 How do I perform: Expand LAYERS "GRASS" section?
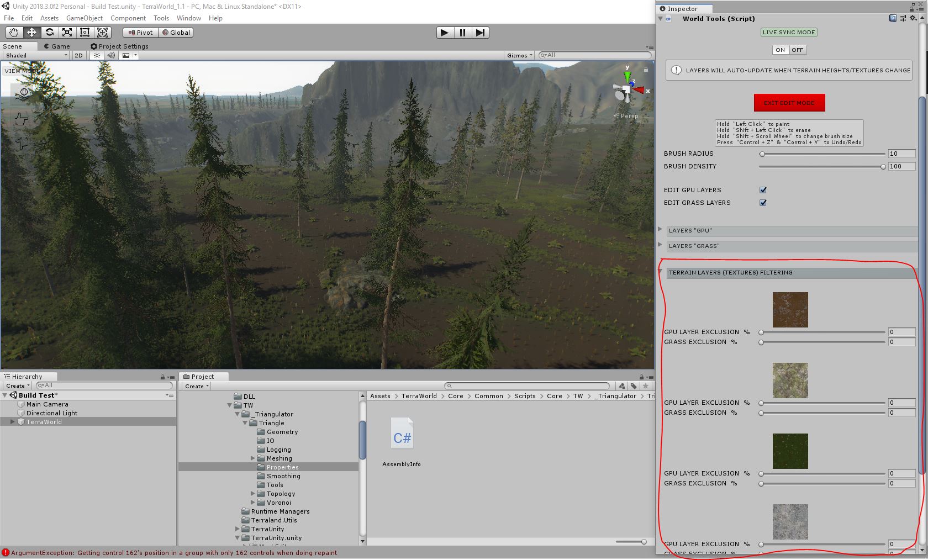[660, 244]
